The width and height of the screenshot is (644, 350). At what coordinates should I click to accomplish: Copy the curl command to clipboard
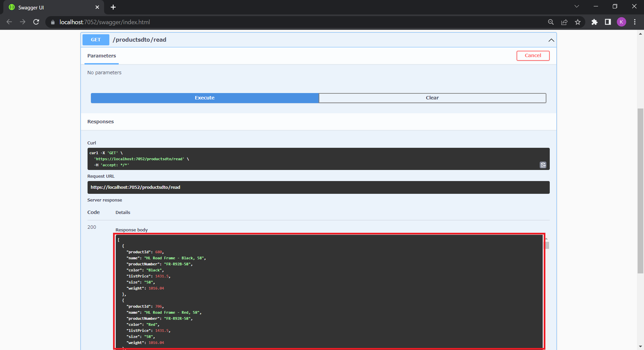pyautogui.click(x=543, y=165)
